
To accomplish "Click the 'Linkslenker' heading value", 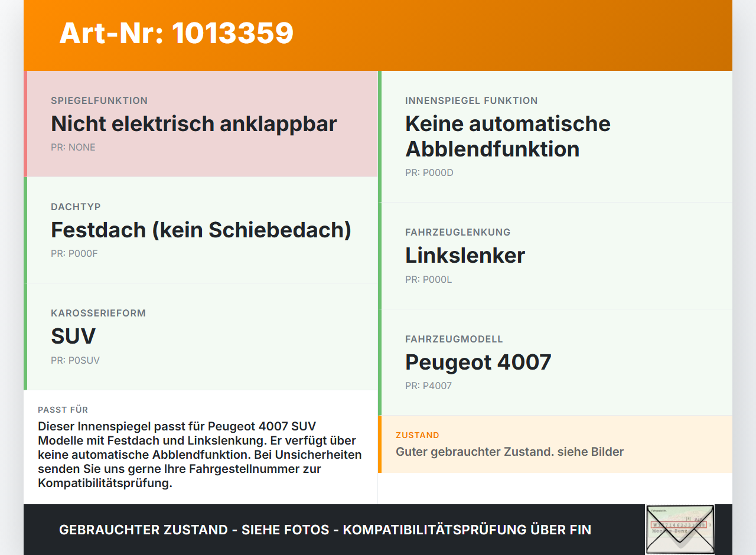I will coord(465,256).
